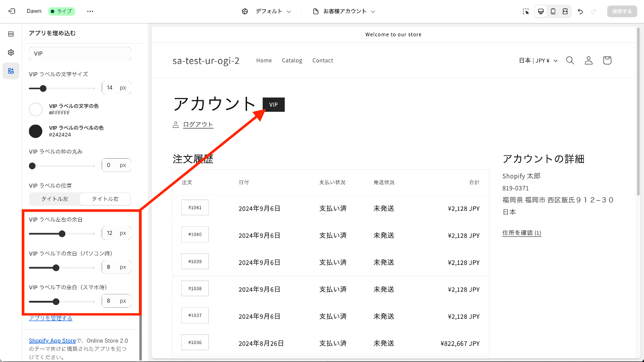Click the #FFFFFF label text color swatch
This screenshot has width=644, height=362.
pyautogui.click(x=35, y=109)
